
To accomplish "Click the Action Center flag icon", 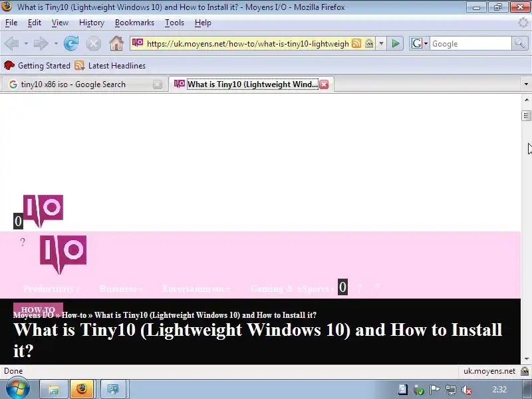I will pyautogui.click(x=435, y=390).
